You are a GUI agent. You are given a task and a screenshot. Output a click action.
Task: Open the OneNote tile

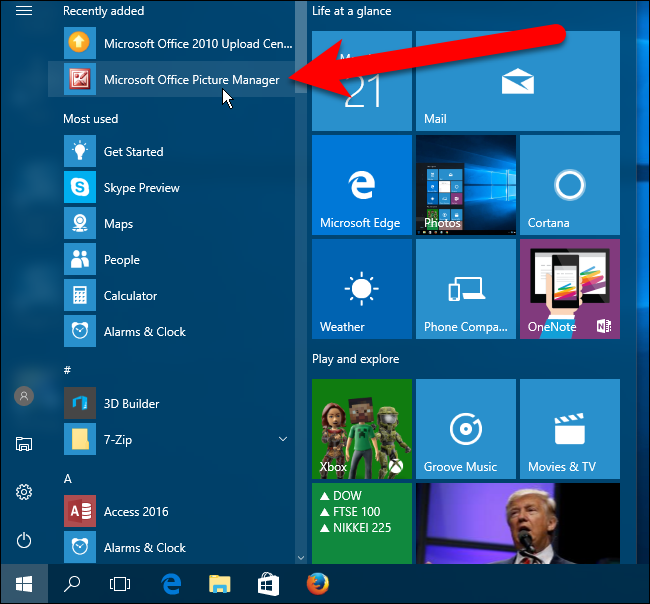click(x=570, y=289)
